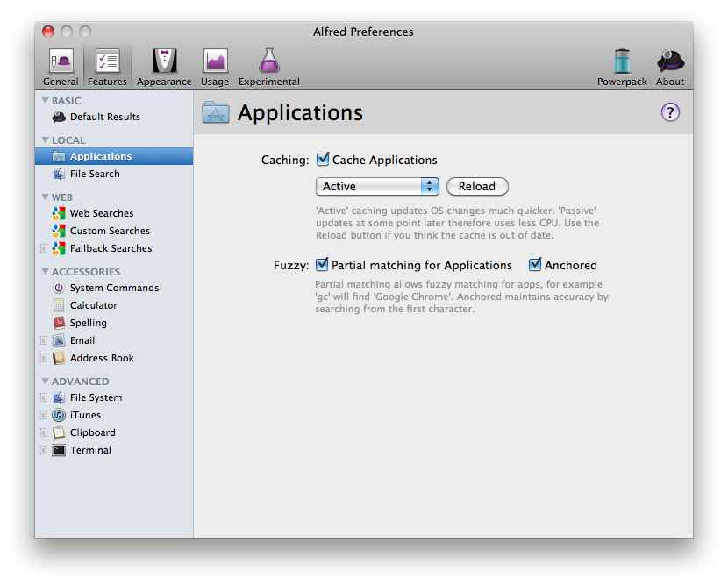The width and height of the screenshot is (728, 586).
Task: Click the Powerpack marker beside Terminal
Action: [x=43, y=450]
